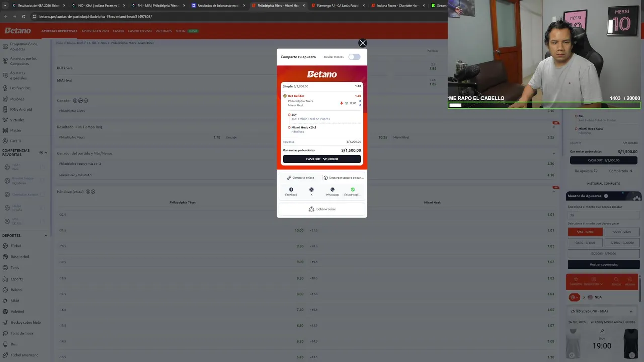Open the 26 feb 2026 (PHI - MIA) dropdown
Image resolution: width=644 pixels, height=362 pixels.
pos(601,311)
